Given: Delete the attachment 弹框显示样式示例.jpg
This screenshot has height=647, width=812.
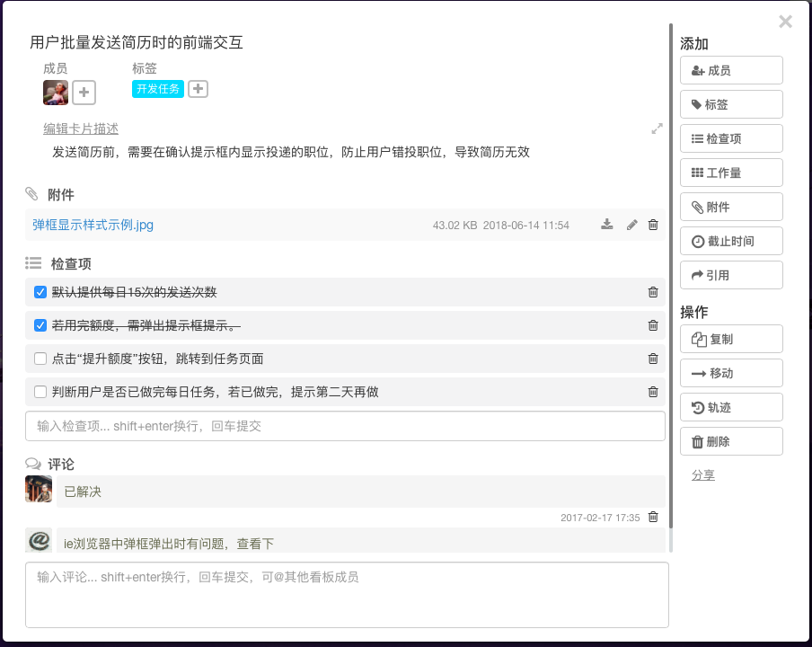Looking at the screenshot, I should (653, 225).
